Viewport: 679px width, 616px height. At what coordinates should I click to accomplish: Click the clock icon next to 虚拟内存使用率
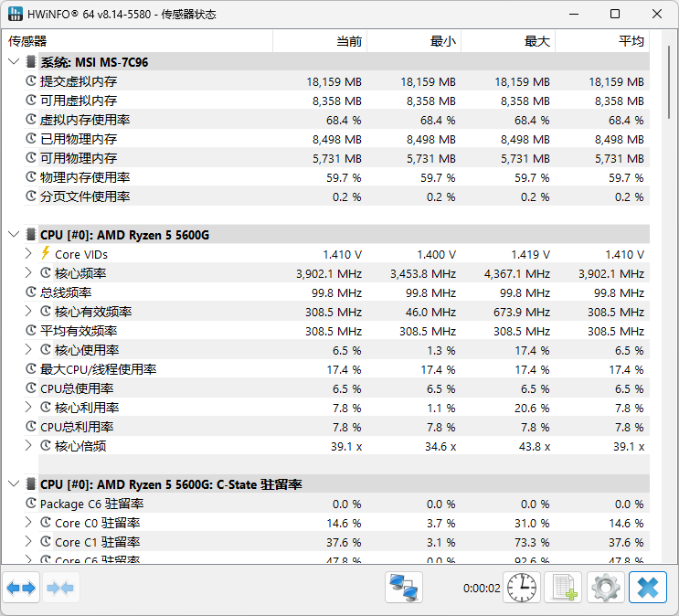point(31,120)
